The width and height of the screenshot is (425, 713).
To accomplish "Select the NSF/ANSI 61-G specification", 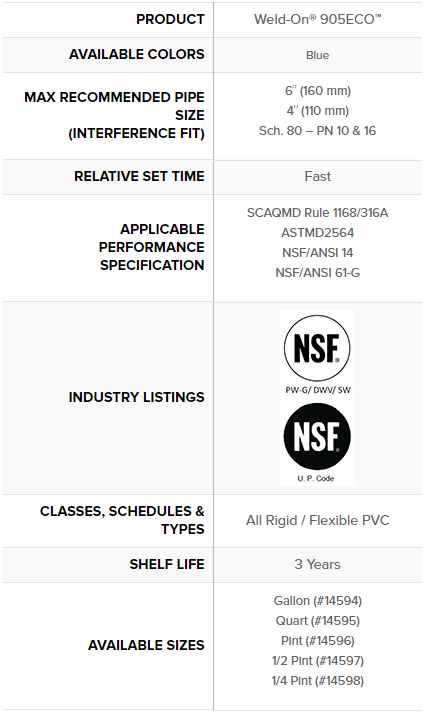I will coord(317,273).
